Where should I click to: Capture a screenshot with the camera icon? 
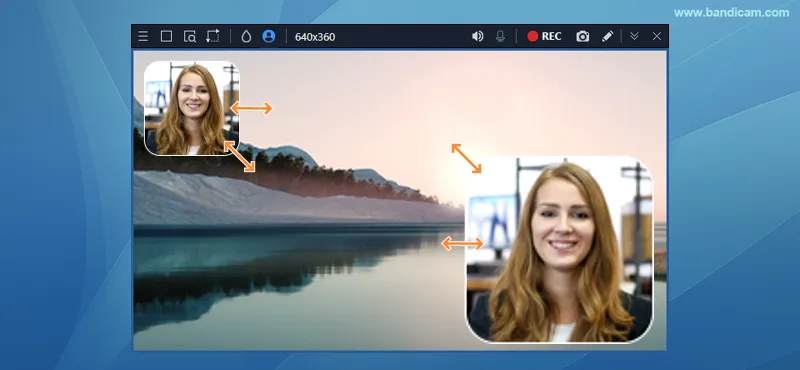583,36
